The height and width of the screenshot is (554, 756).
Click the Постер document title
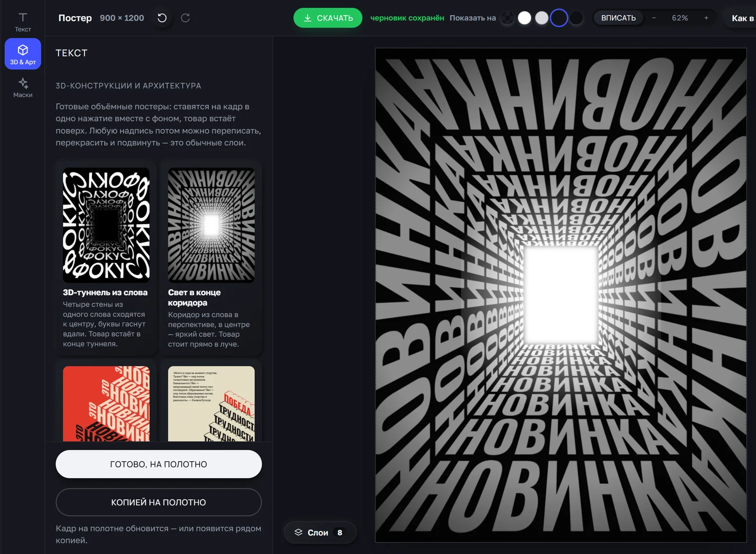click(75, 18)
